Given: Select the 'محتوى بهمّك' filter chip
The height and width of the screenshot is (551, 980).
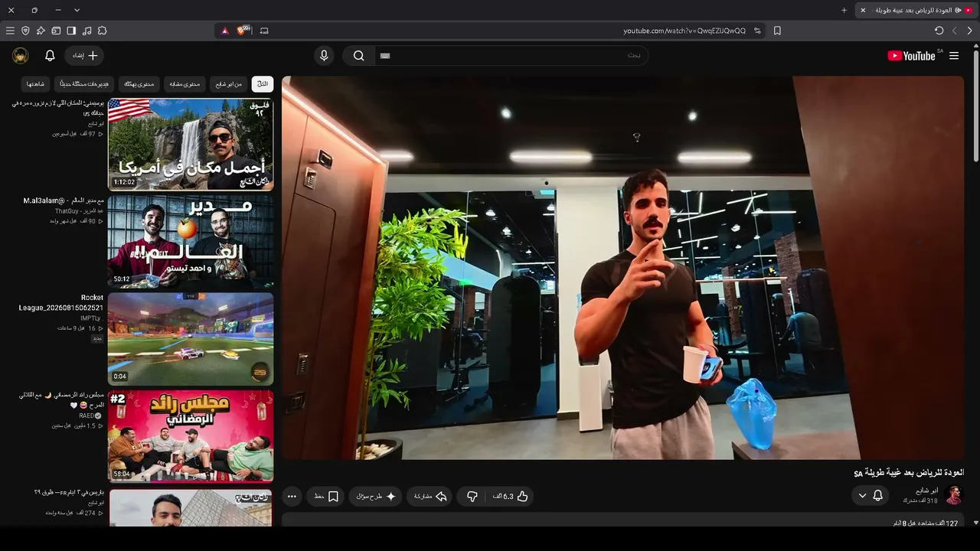Looking at the screenshot, I should (139, 83).
